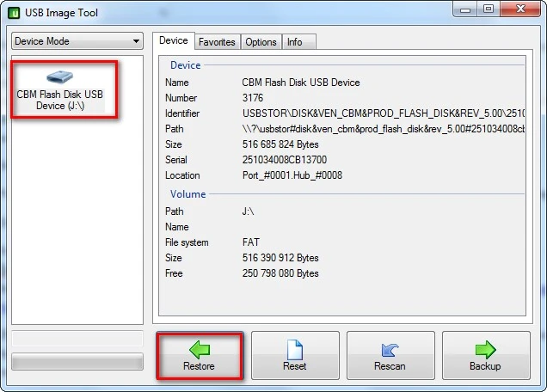Click the device name value CBM Flash Disk USB Device

click(x=301, y=83)
